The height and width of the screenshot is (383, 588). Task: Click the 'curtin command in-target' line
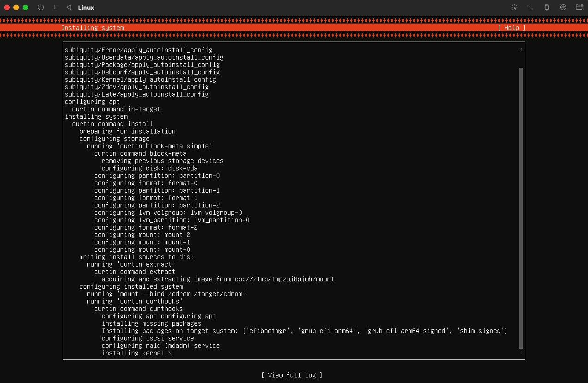[116, 109]
